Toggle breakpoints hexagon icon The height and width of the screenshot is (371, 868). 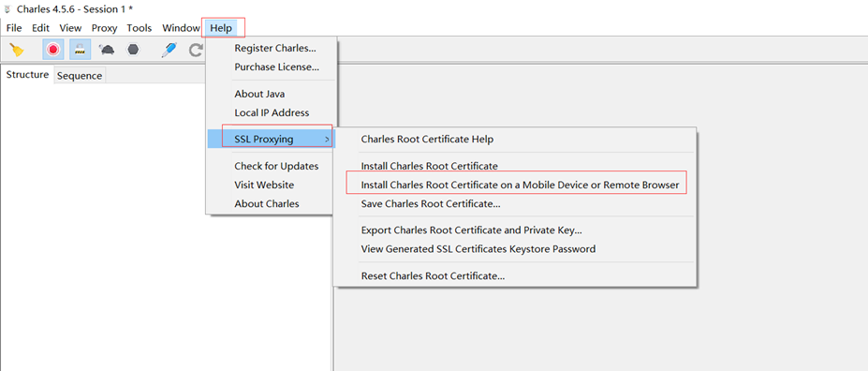133,50
